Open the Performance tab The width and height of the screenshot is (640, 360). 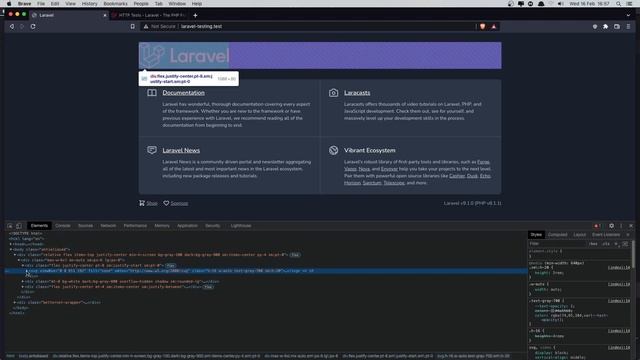tap(135, 226)
